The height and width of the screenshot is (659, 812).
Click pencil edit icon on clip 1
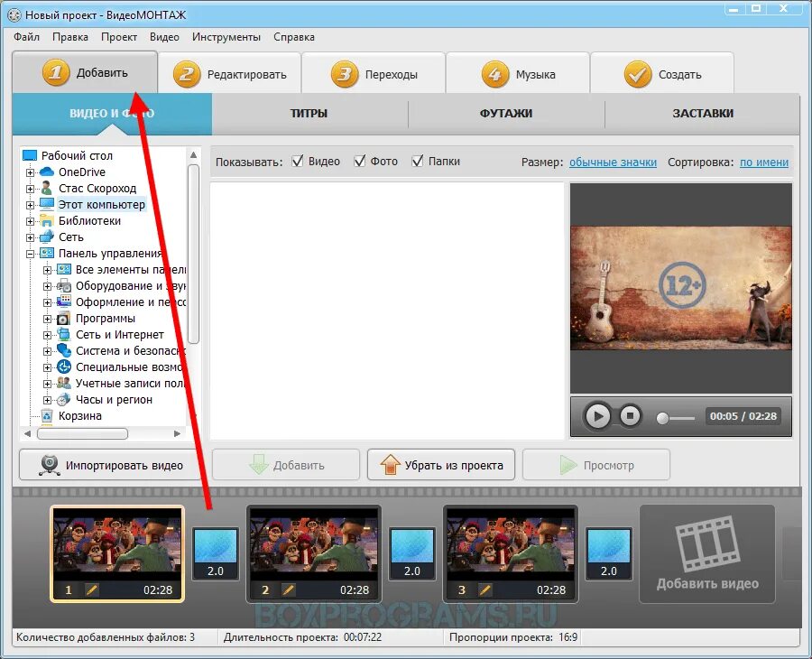pos(92,589)
